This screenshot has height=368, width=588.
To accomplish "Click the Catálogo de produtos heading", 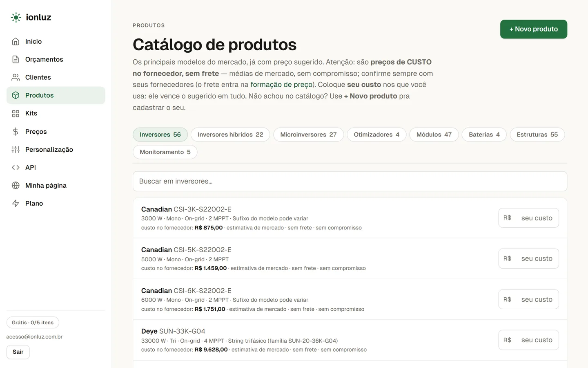I will (214, 45).
